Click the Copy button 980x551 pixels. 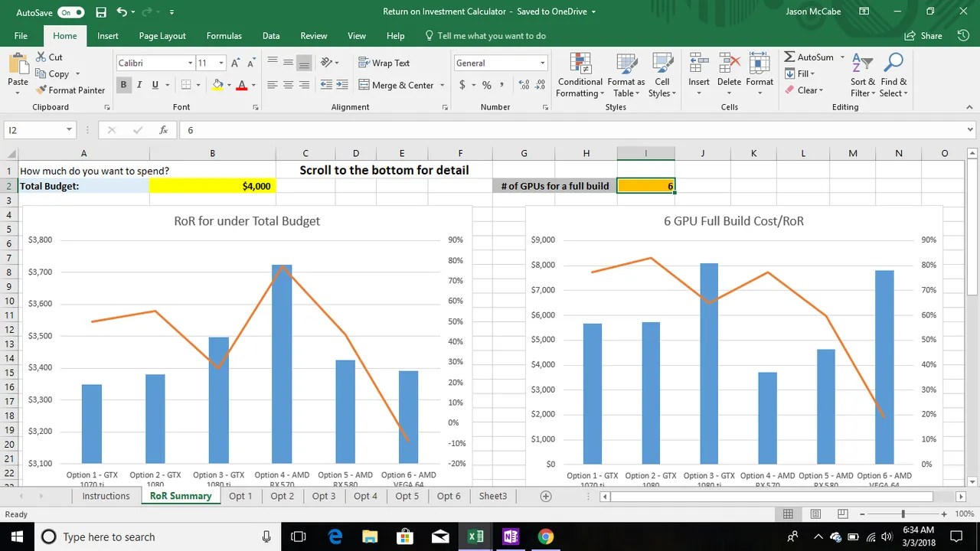[x=52, y=73]
